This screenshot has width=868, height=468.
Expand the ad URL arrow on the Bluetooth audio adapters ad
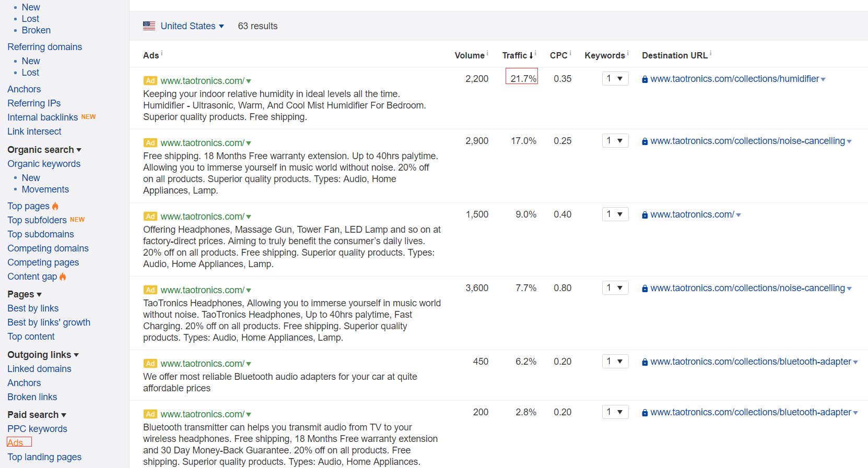coord(249,364)
